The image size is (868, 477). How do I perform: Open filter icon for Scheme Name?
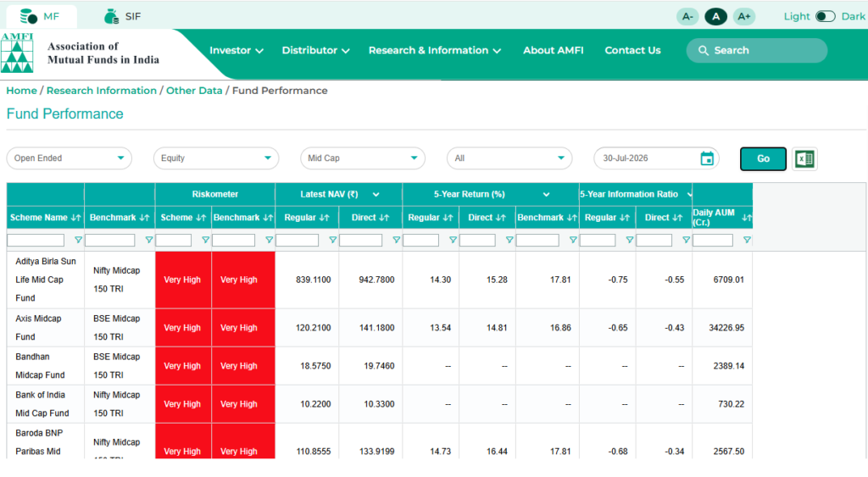78,240
